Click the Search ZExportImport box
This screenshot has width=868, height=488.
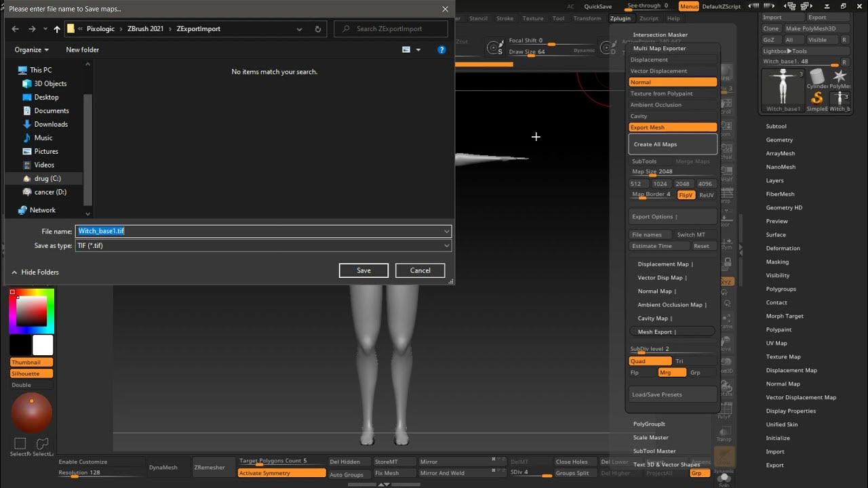tap(391, 29)
